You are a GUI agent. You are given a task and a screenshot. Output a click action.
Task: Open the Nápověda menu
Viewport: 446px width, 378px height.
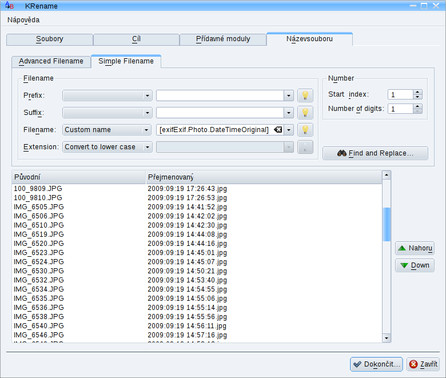pos(23,20)
